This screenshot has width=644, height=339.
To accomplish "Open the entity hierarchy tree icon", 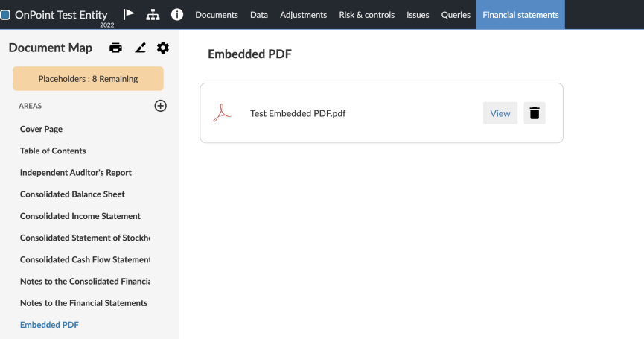I will click(153, 14).
